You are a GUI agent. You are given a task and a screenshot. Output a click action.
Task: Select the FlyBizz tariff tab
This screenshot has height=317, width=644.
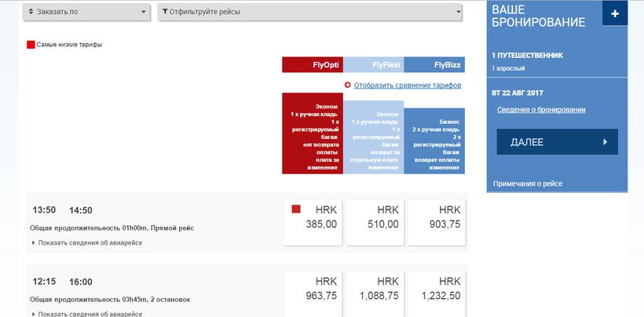coord(434,65)
